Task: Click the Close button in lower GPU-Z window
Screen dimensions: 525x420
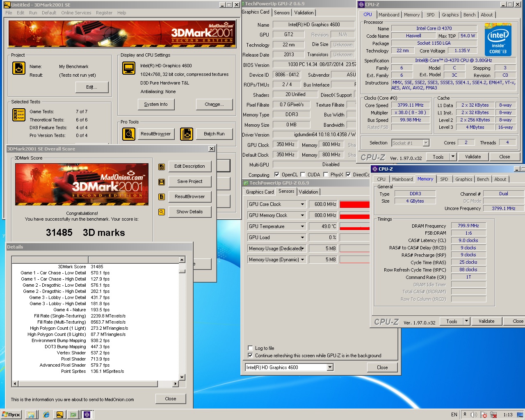Action: pyautogui.click(x=382, y=367)
